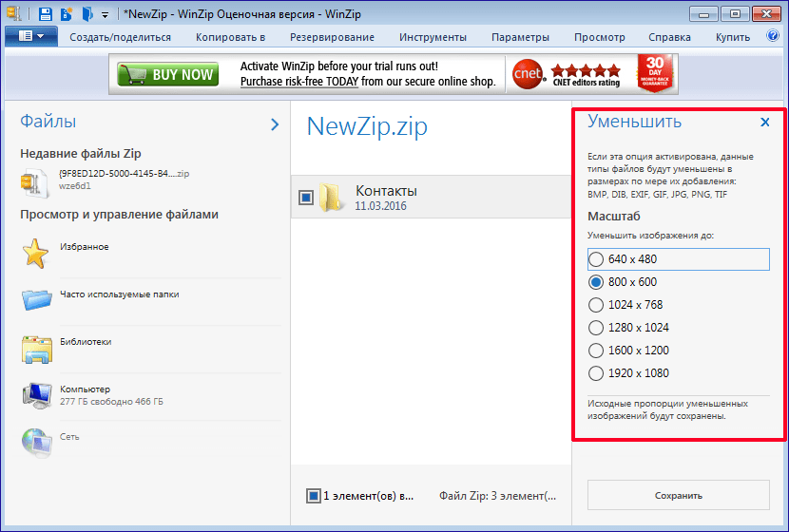Open the Резервирование tab
This screenshot has width=789, height=532.
[332, 37]
